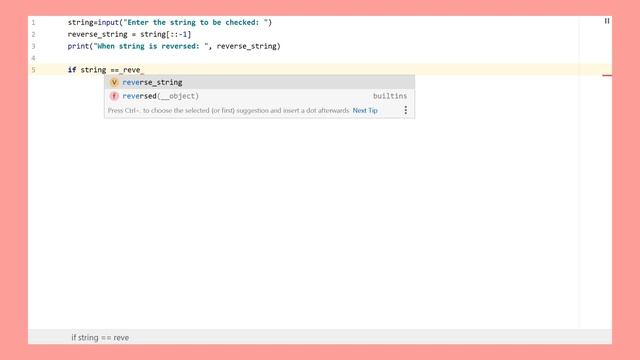Click the 'Press Ctrl+.' completion hint text
The width and height of the screenshot is (640, 360).
coord(229,111)
